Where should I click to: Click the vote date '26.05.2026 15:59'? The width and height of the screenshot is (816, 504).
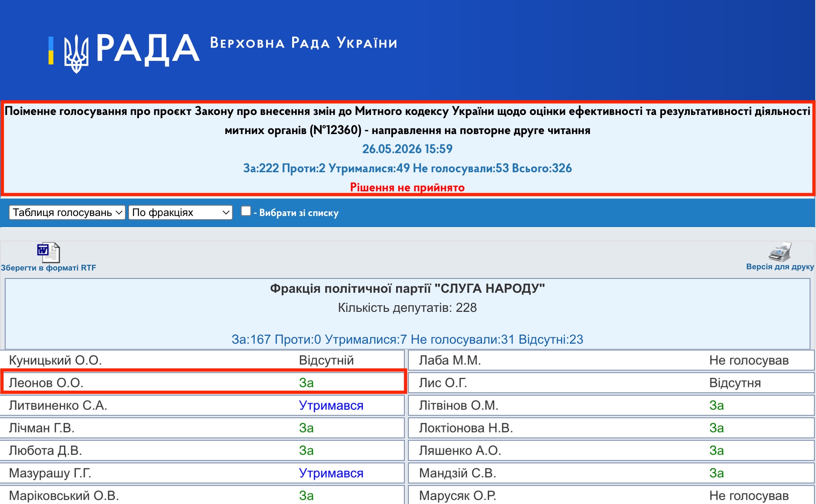click(x=407, y=149)
